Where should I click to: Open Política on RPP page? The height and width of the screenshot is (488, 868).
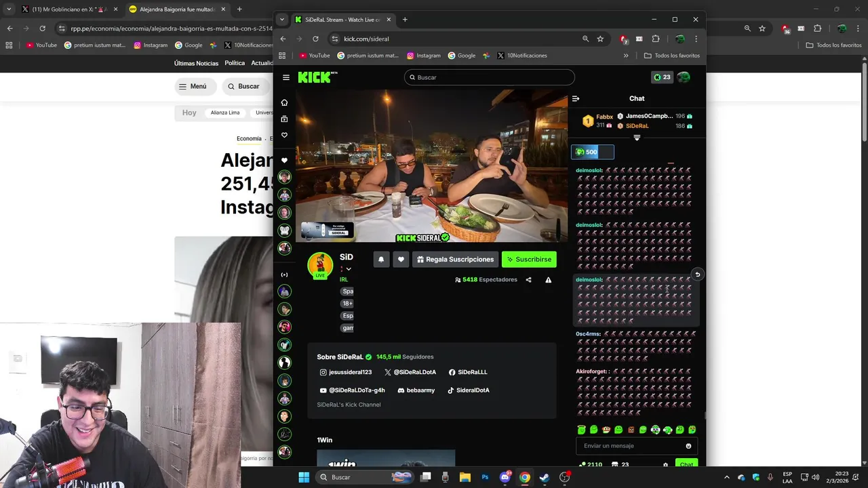[235, 63]
